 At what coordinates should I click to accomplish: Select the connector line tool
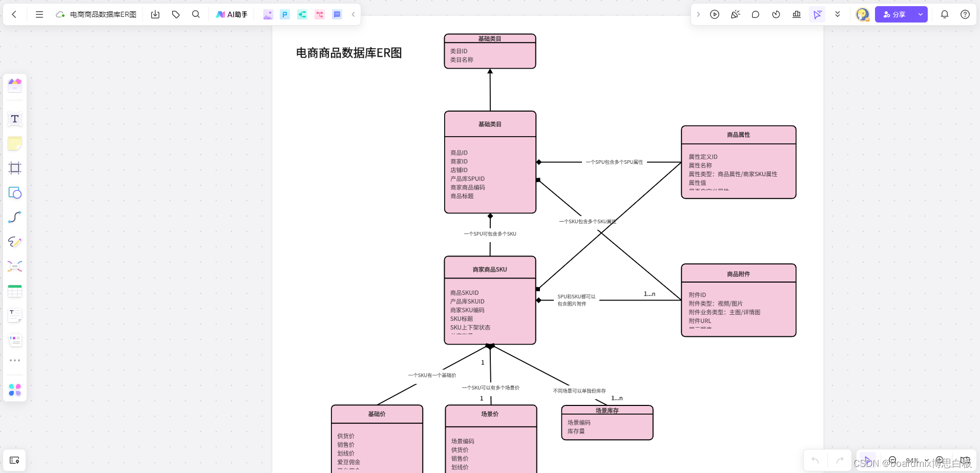pos(15,217)
